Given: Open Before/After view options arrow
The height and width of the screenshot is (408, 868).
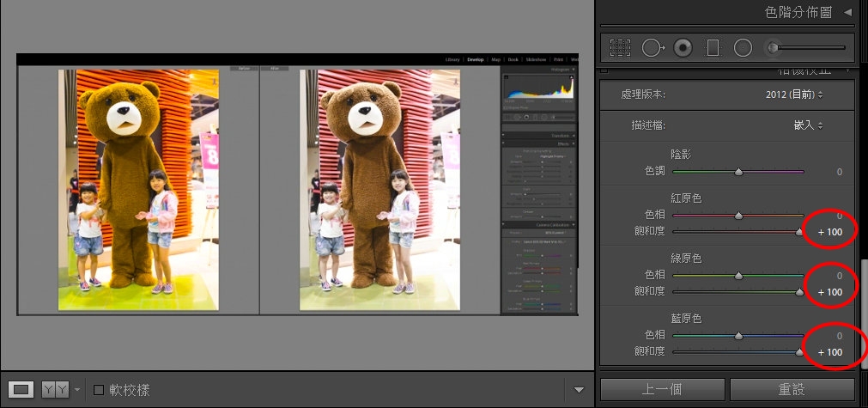Looking at the screenshot, I should 76,390.
